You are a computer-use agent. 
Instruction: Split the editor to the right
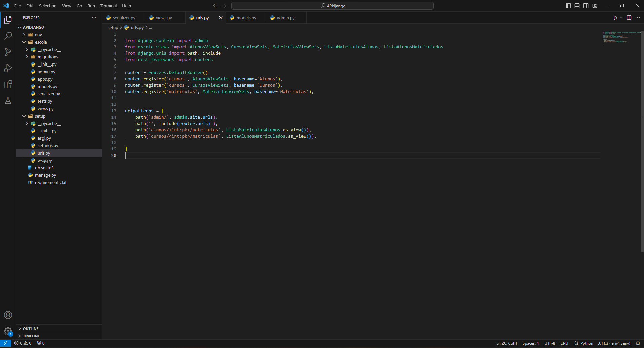click(629, 18)
